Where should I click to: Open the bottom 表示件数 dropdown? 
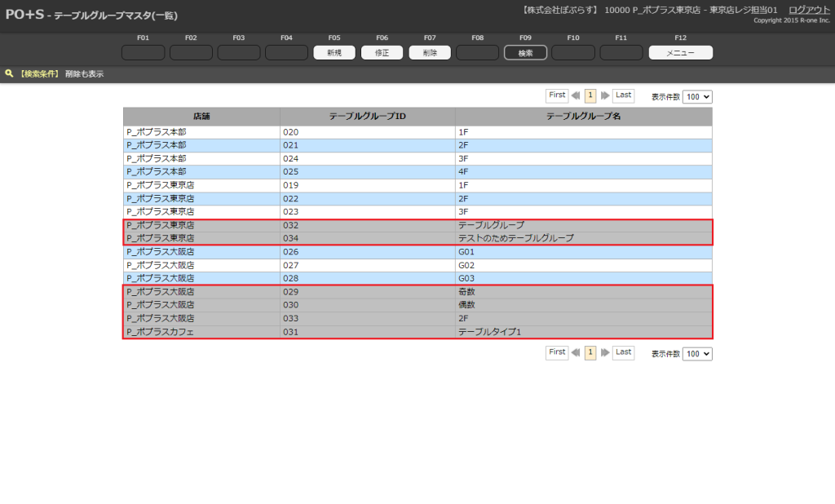(x=697, y=354)
